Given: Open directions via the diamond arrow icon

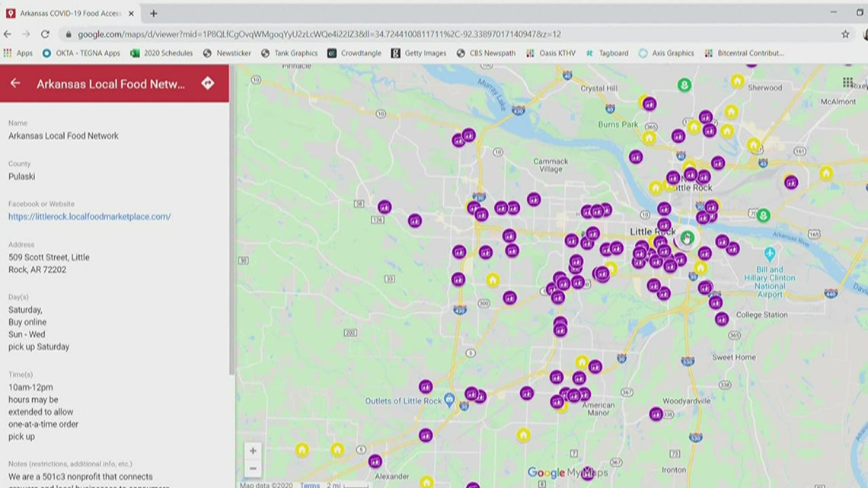Looking at the screenshot, I should point(208,83).
